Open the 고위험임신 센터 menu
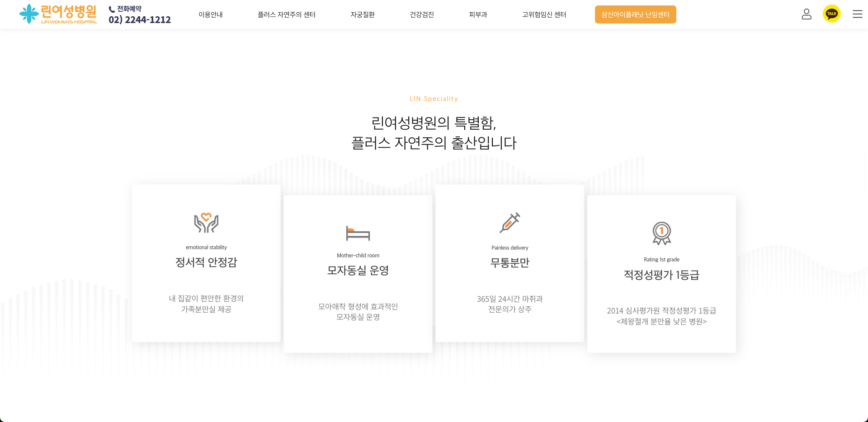Viewport: 868px width, 422px height. 544,14
